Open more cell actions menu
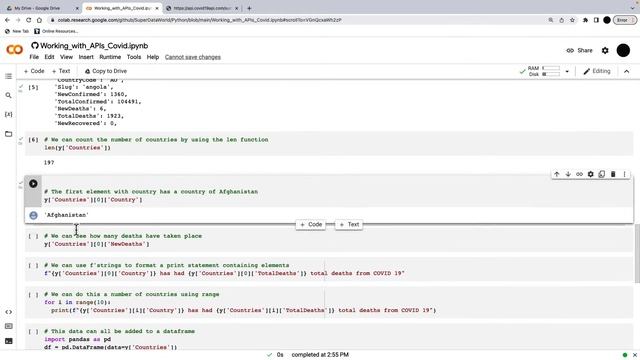Viewport: 640px width, 360px height. [x=624, y=174]
